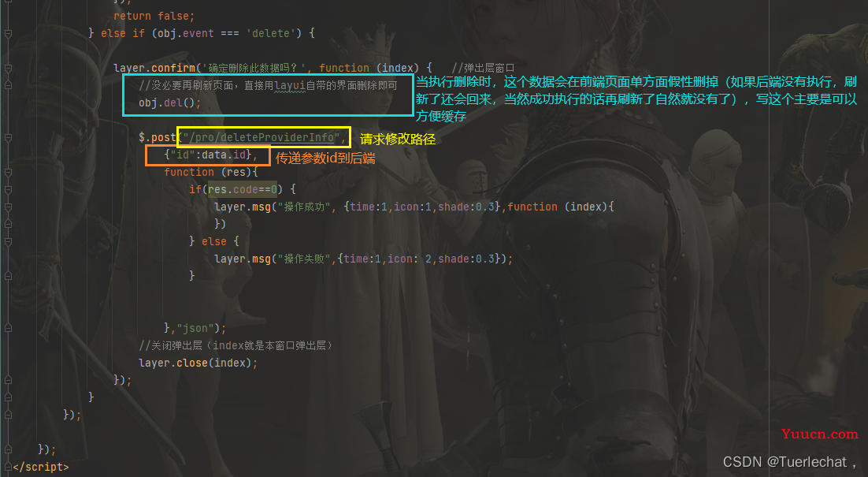This screenshot has height=477, width=868.
Task: Click the "//没必要再刷新页面" comment line
Action: [268, 85]
